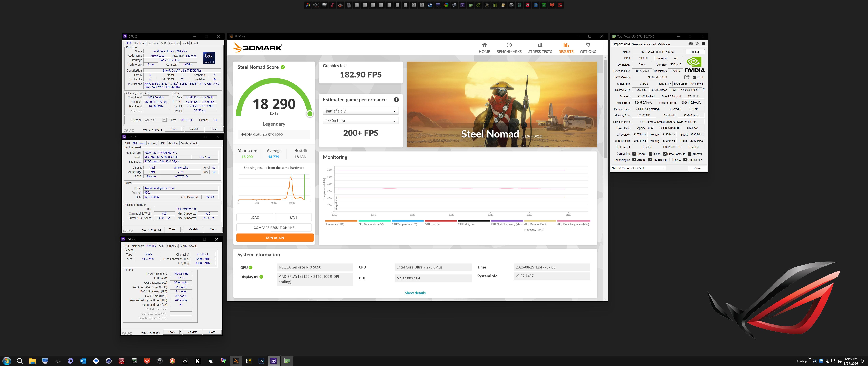The image size is (868, 366).
Task: Expand the Tools arrow in the CPU tab CPU-Z window
Action: 183,129
